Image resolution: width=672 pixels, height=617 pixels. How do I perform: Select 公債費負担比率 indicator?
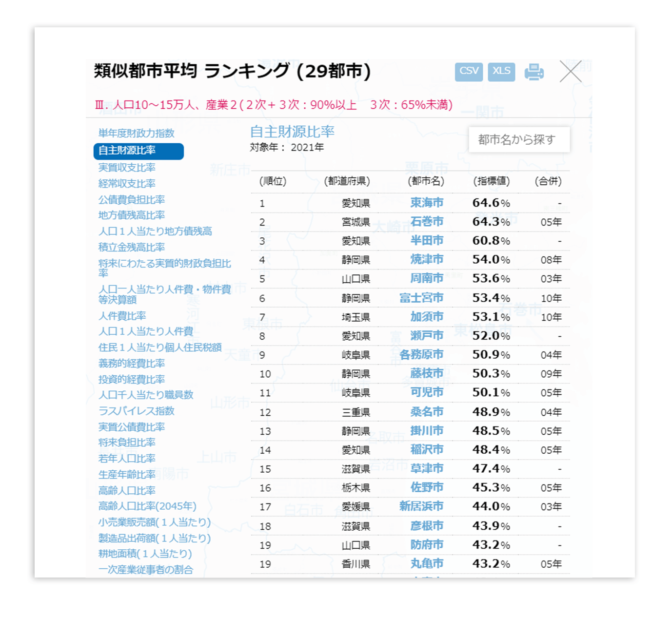tap(132, 200)
